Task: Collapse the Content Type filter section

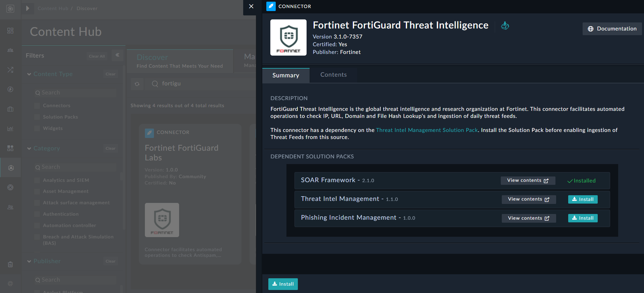Action: [29, 74]
